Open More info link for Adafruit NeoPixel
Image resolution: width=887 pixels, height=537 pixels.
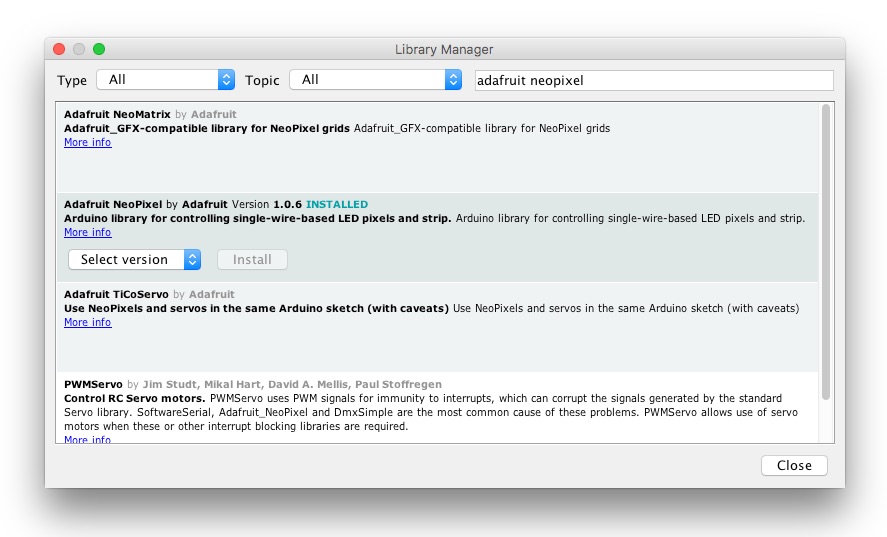(88, 233)
